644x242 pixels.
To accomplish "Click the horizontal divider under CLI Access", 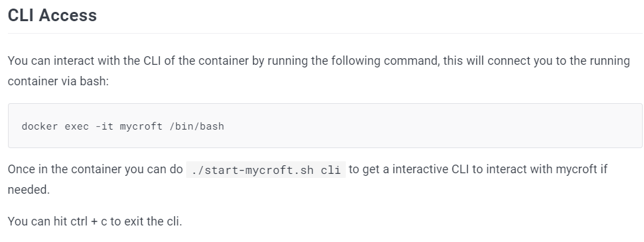I will click(325, 33).
